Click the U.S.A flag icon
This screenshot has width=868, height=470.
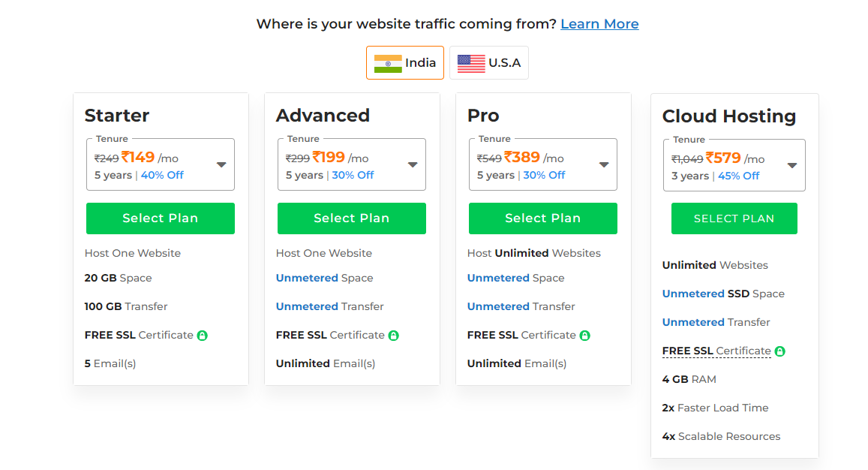coord(471,63)
